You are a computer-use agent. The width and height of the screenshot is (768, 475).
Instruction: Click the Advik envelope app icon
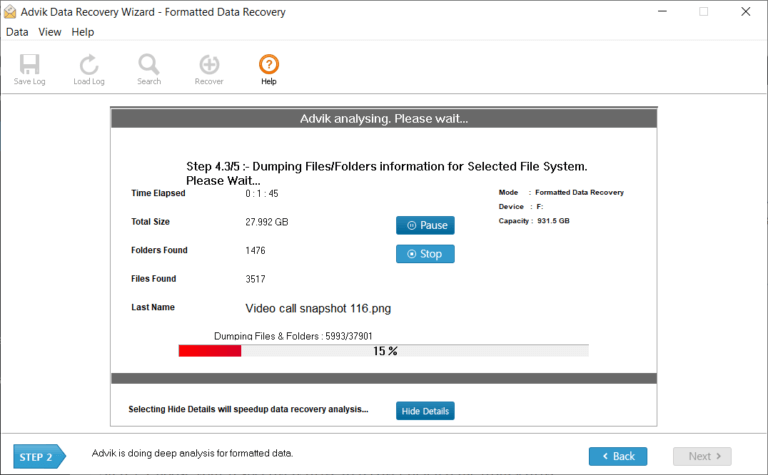12,12
